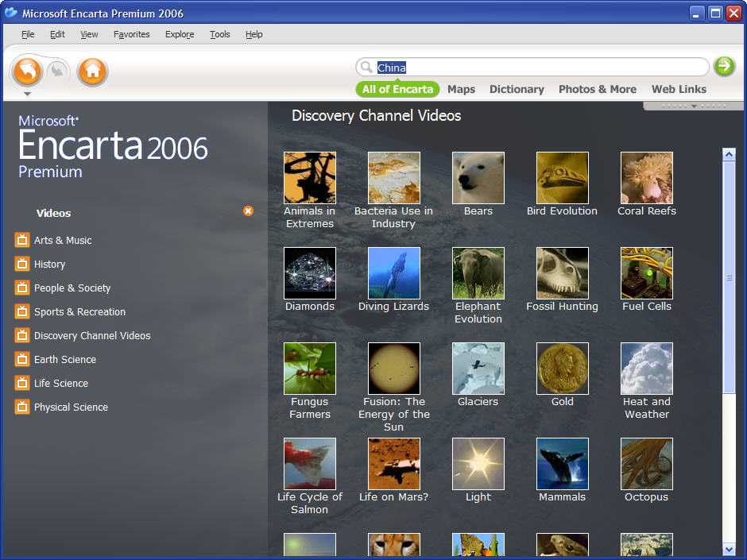
Task: Open the Arts & Music video category
Action: (63, 241)
